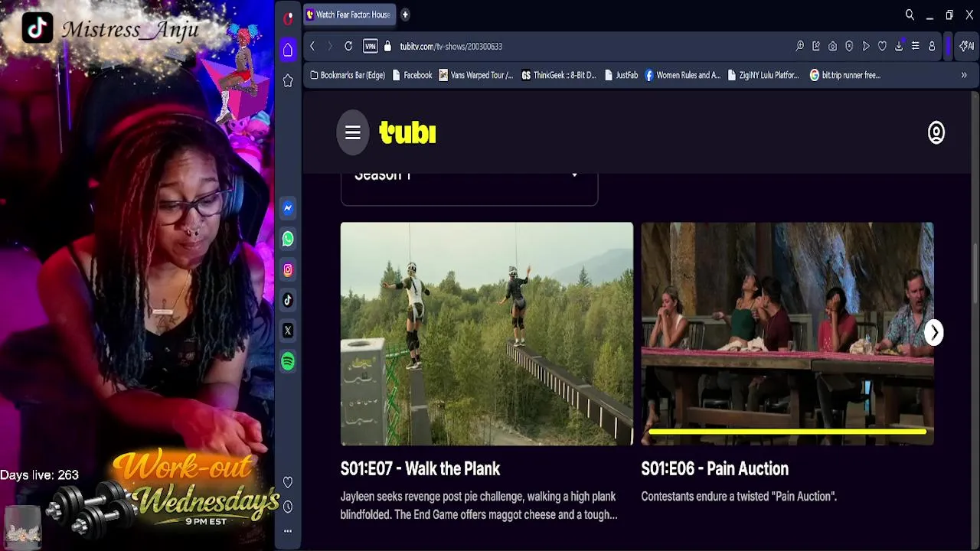Open the bit.trip runner free bookmark
Image resolution: width=980 pixels, height=551 pixels.
tap(845, 75)
